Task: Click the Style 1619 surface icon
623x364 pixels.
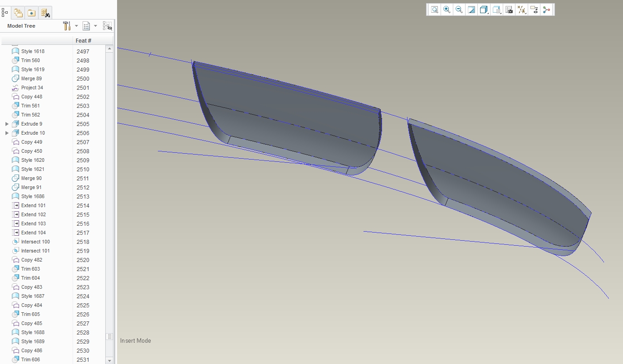Action: 15,69
